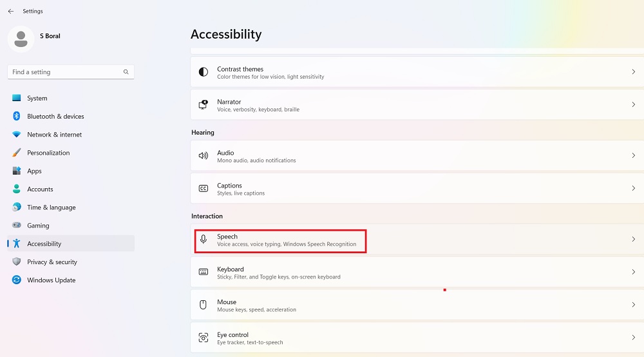The height and width of the screenshot is (357, 644).
Task: Focus the Find a setting search box
Action: [x=71, y=72]
